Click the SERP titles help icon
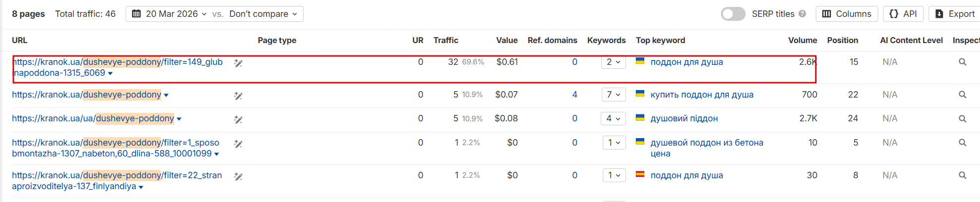 802,14
